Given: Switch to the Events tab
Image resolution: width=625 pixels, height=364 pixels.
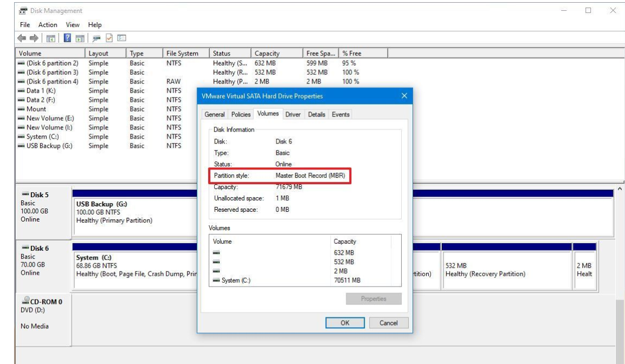Looking at the screenshot, I should click(x=341, y=114).
